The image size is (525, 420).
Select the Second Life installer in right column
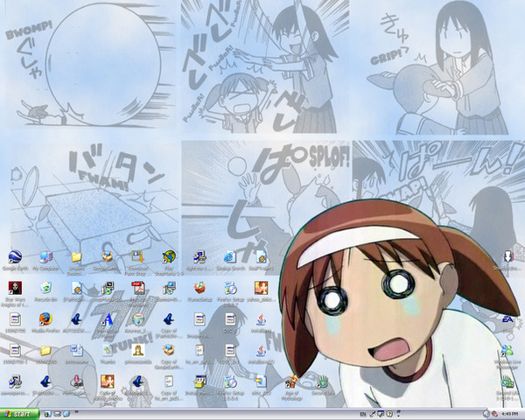pos(507,381)
